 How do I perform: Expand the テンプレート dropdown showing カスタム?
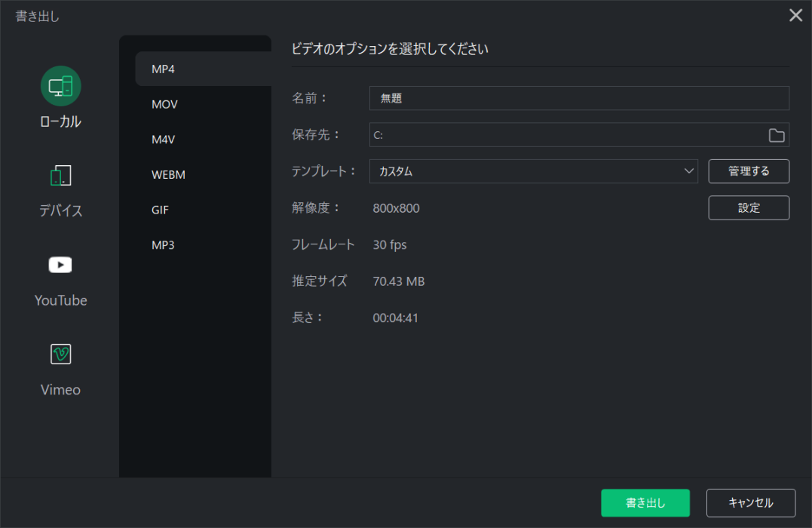[533, 171]
